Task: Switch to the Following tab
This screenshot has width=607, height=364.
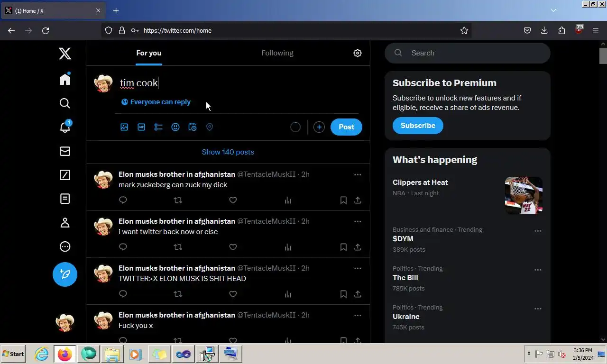Action: pyautogui.click(x=277, y=53)
